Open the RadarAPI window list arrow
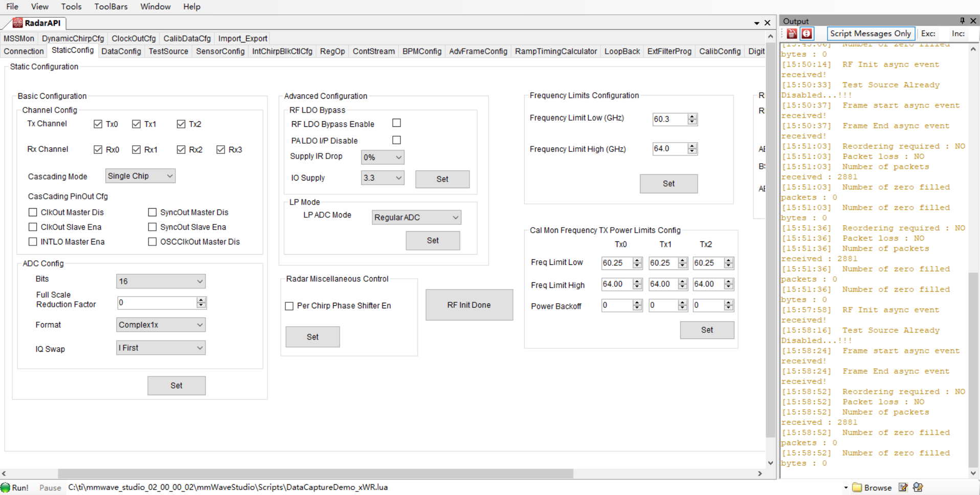The image size is (980, 495). pos(756,23)
